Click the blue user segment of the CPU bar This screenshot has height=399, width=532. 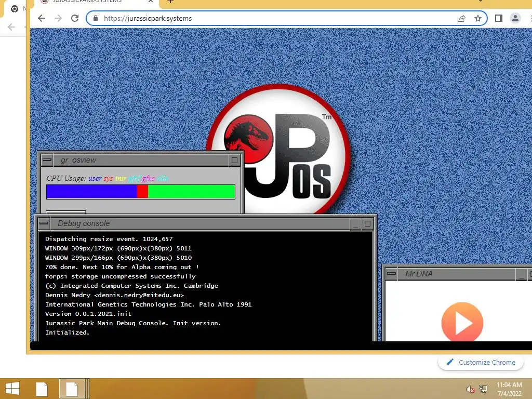[x=91, y=192]
